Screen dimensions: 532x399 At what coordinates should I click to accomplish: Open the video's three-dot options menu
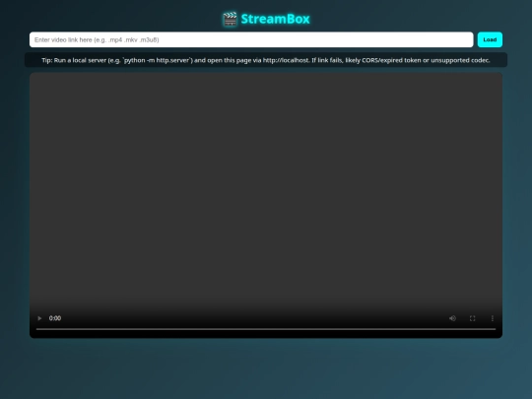(493, 318)
